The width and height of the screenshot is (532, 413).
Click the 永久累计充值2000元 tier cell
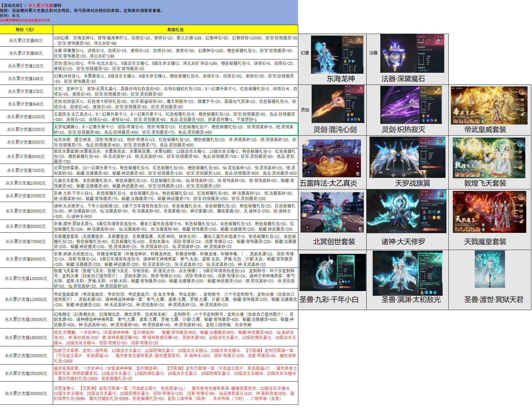pos(26,129)
